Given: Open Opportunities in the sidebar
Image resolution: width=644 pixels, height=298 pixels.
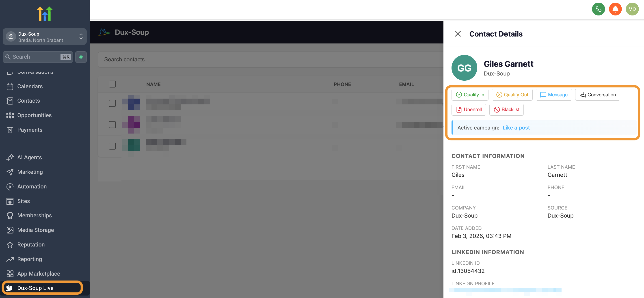Looking at the screenshot, I should click(x=34, y=115).
